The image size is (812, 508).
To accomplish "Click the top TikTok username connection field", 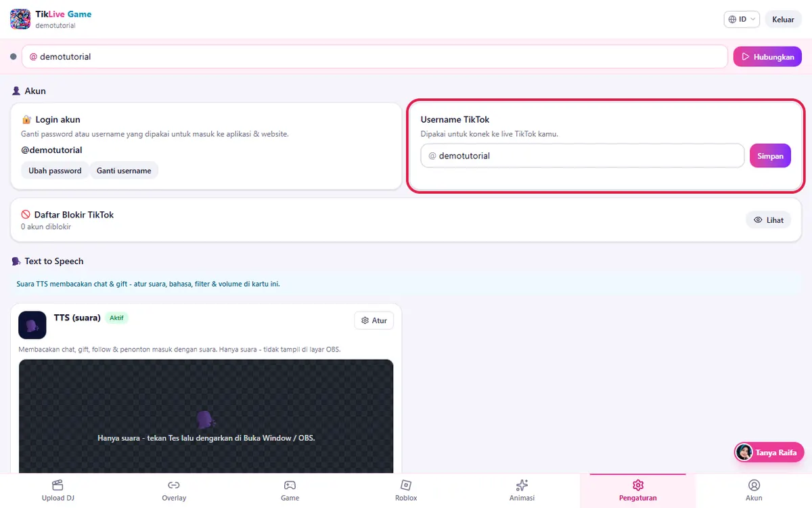I will [375, 57].
